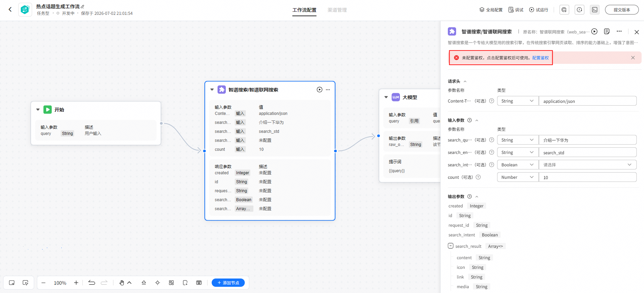Viewport: 644px width, 293px height.
Task: Open the Number type dropdown for count
Action: point(518,177)
